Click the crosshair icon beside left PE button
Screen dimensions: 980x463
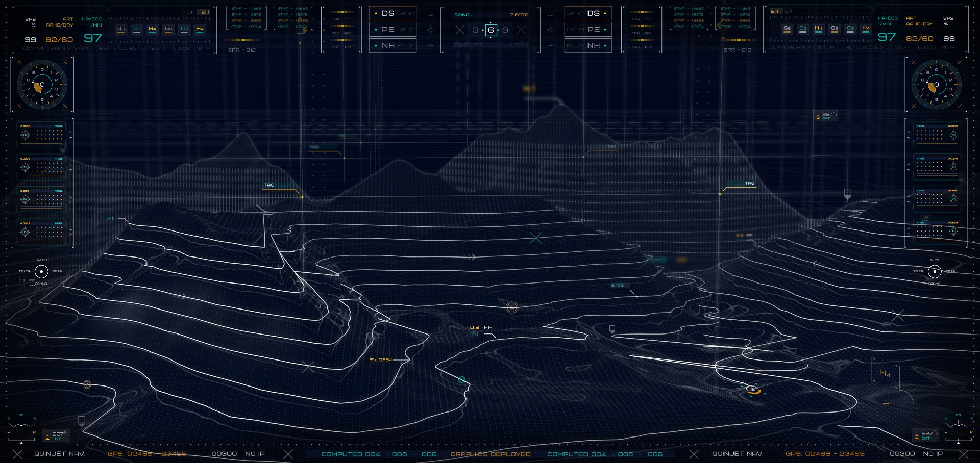(430, 30)
